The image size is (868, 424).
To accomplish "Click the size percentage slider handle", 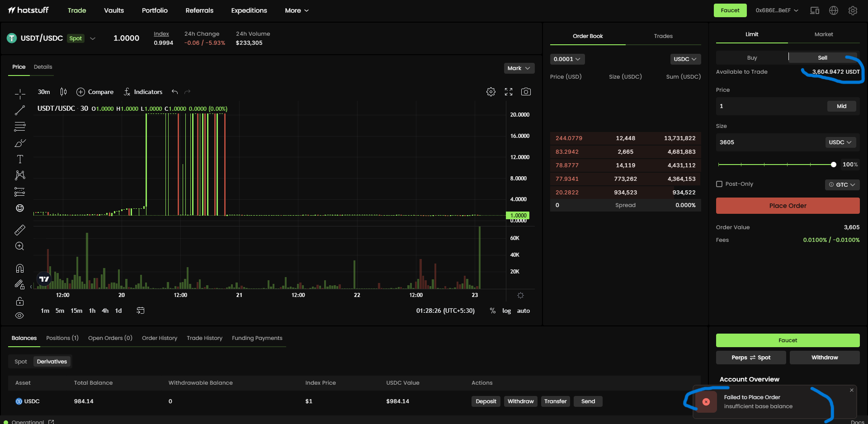I will pyautogui.click(x=833, y=165).
